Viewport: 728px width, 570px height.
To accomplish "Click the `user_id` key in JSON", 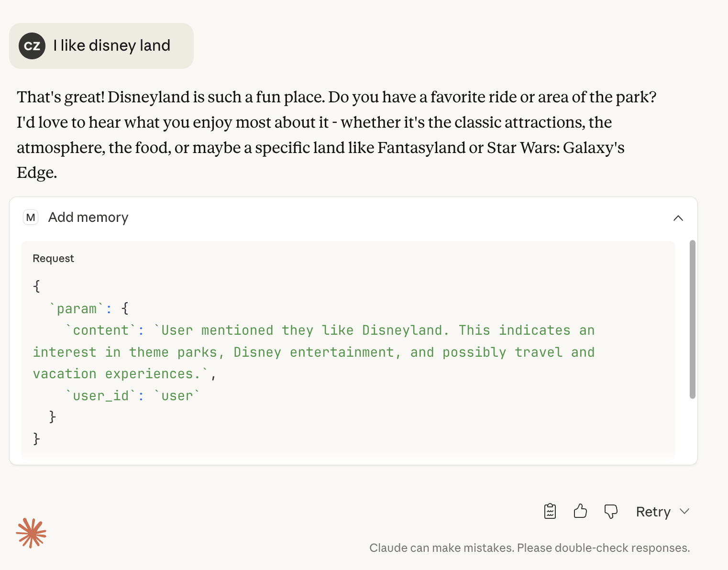I will pyautogui.click(x=101, y=395).
